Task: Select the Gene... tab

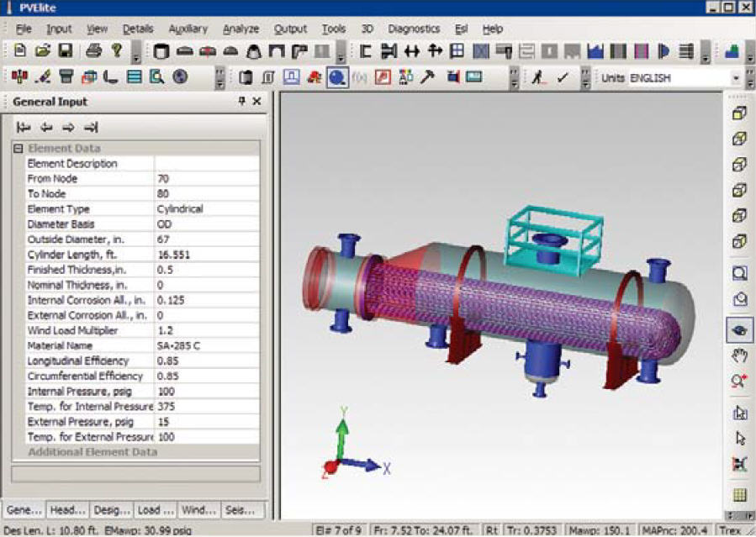Action: click(x=24, y=509)
